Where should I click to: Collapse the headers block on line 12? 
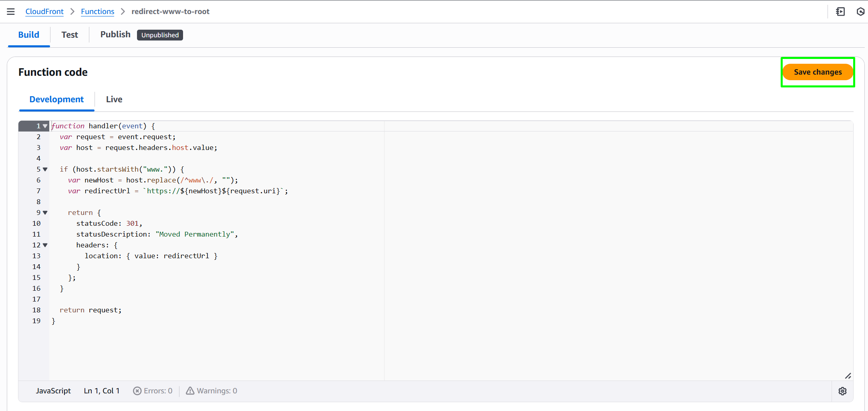pos(45,245)
